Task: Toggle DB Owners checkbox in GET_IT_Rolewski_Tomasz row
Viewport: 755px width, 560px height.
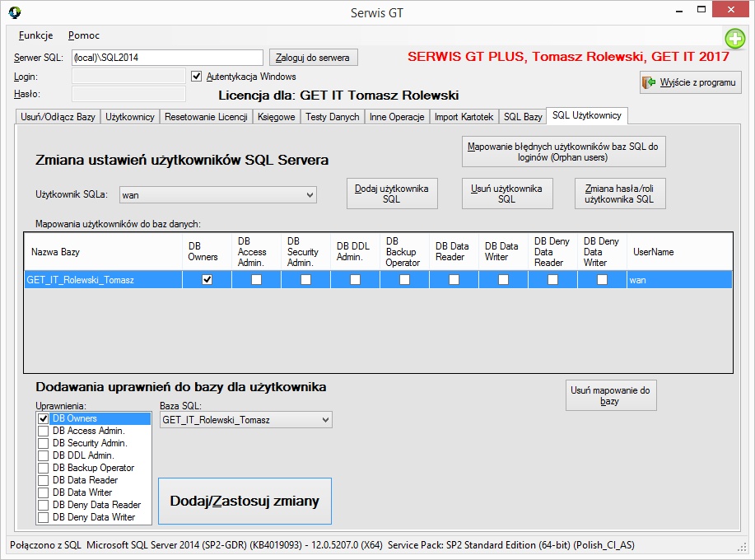Action: [x=207, y=280]
